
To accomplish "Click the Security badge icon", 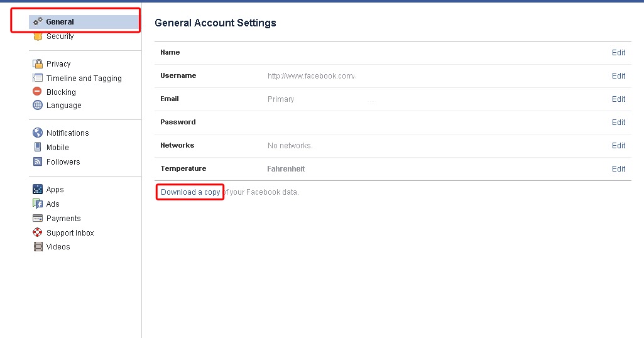I will pyautogui.click(x=38, y=36).
